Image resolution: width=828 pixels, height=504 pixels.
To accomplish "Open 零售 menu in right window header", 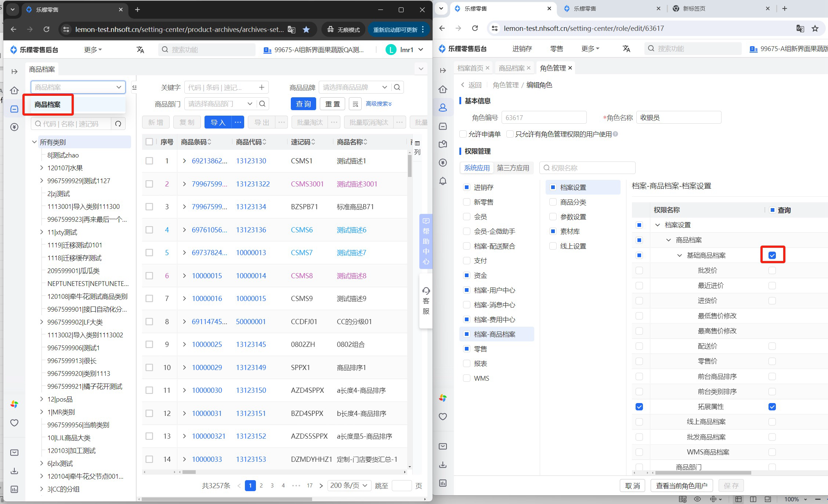I will tap(557, 48).
